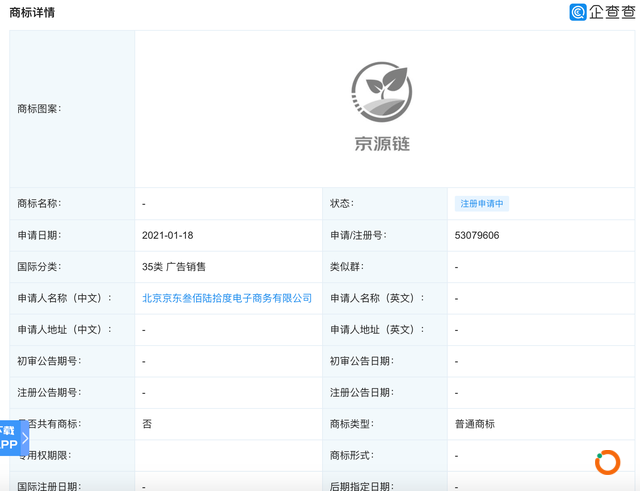Click the 商标名称 label
The height and width of the screenshot is (491, 640).
pos(39,204)
